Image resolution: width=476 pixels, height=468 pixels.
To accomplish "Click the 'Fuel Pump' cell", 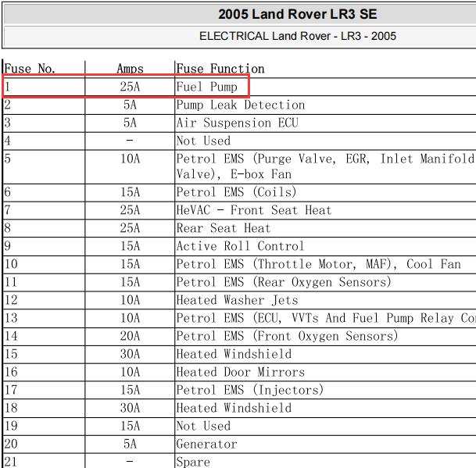I will pyautogui.click(x=206, y=87).
